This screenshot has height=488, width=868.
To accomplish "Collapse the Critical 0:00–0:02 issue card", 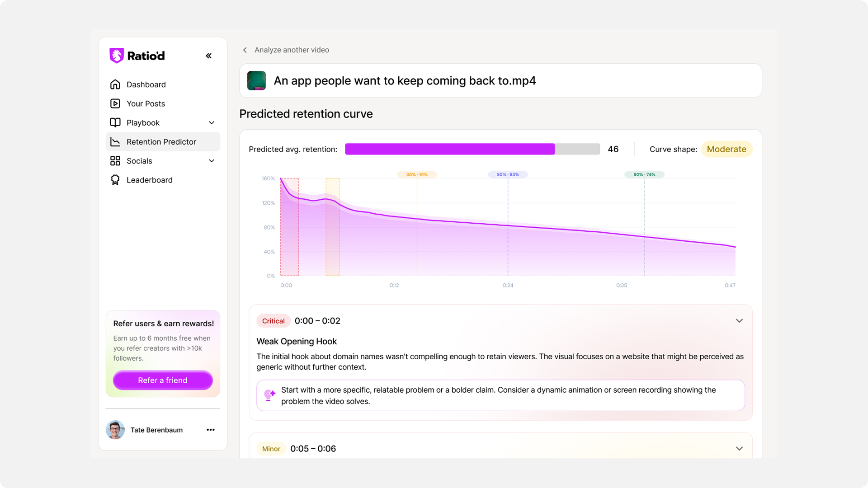I will click(x=739, y=321).
